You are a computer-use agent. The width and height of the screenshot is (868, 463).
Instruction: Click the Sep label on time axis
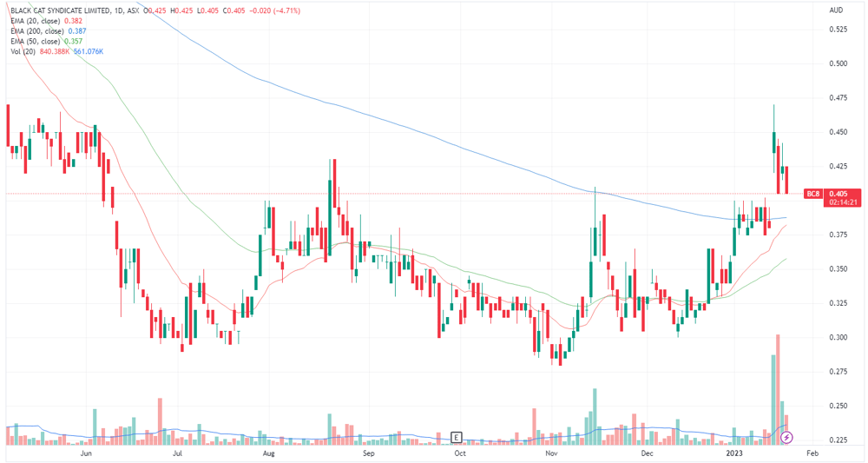368,453
